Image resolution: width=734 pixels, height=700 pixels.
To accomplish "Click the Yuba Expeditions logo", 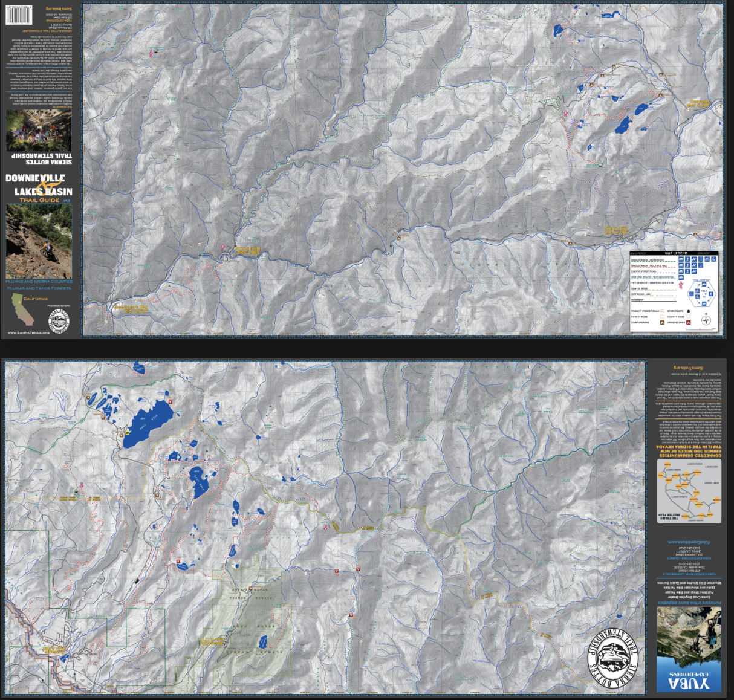I will [689, 680].
